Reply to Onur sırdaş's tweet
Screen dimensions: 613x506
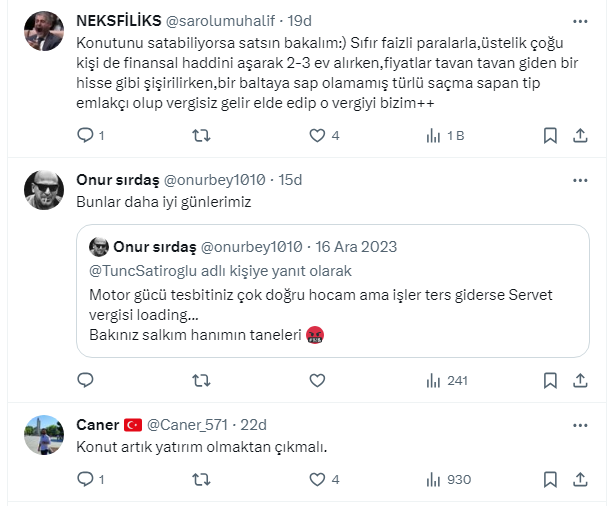(x=85, y=380)
